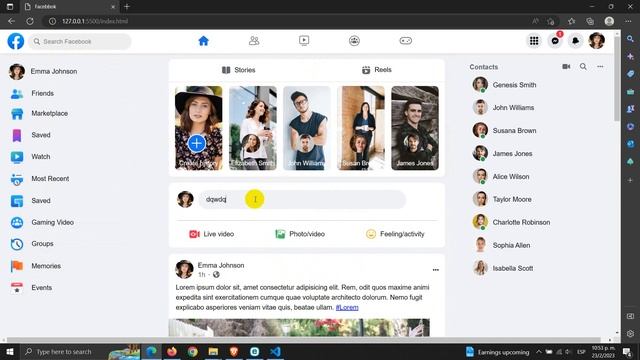Open Memories in the left sidebar
Image resolution: width=640 pixels, height=360 pixels.
[x=36, y=266]
